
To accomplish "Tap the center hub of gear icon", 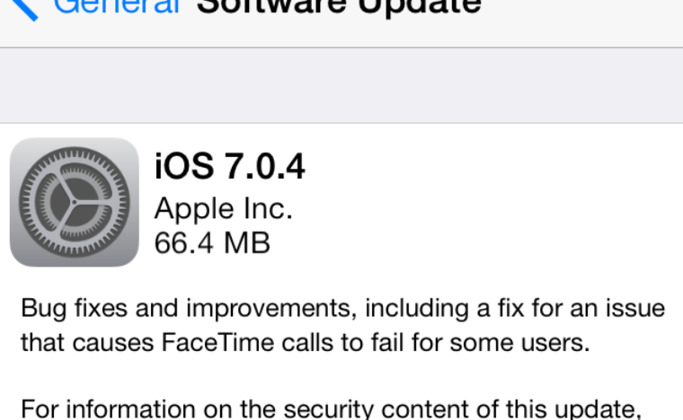I will (74, 202).
